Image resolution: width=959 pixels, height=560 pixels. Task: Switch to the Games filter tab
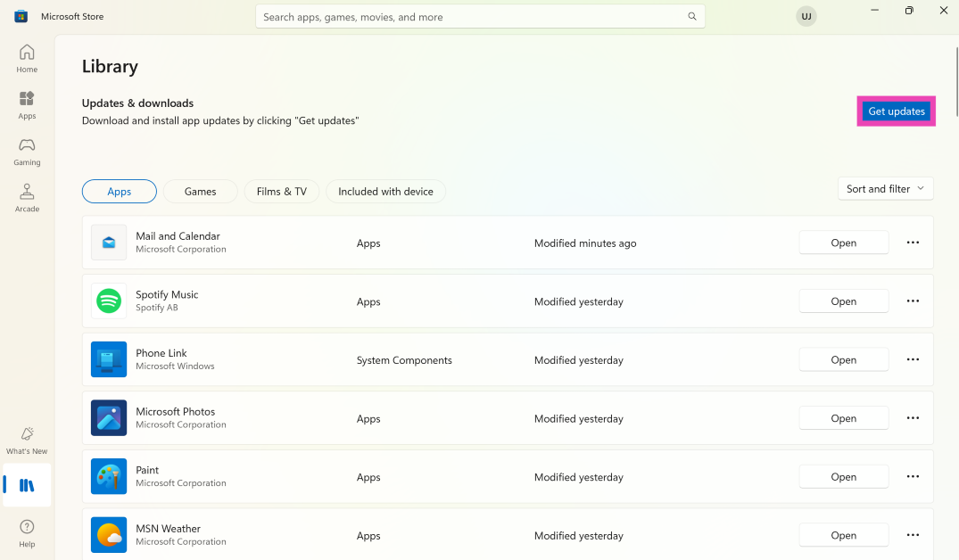201,192
